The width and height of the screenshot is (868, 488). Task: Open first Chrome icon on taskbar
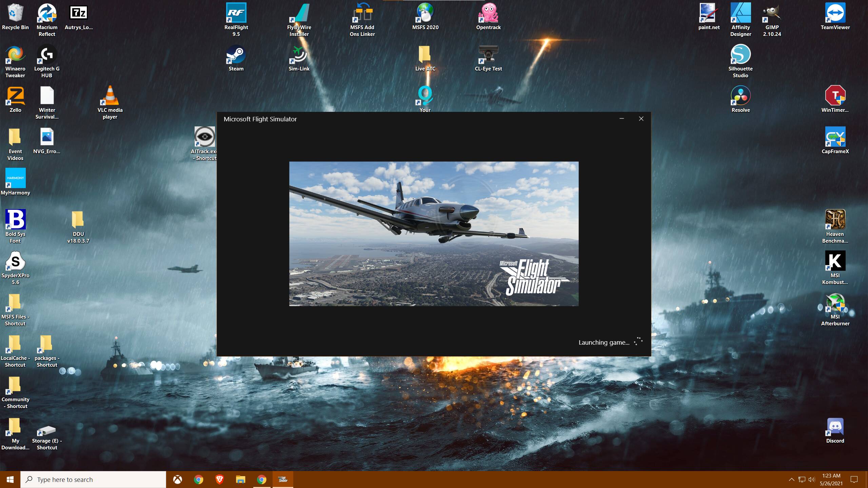(x=199, y=480)
